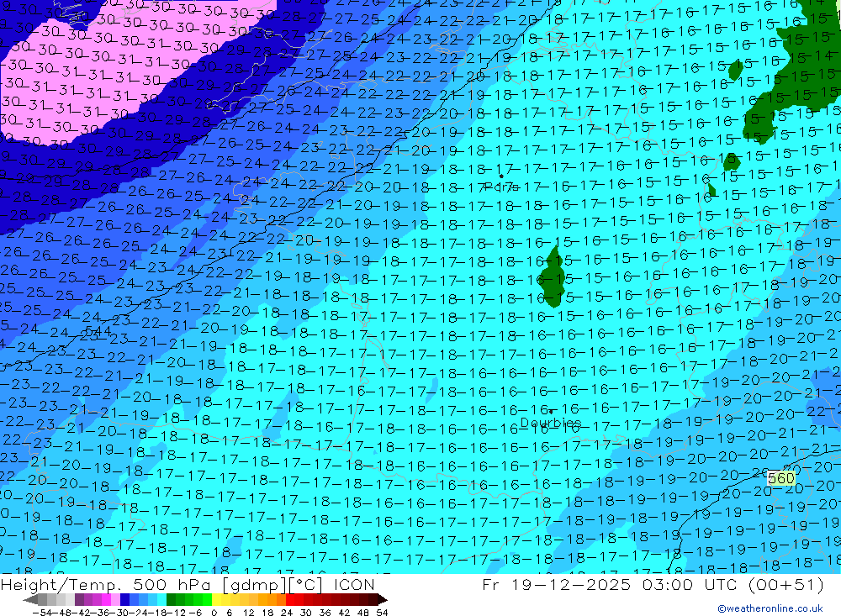Image resolution: width=841 pixels, height=616 pixels.
Task: Pick the dark blue swatch above -30
Action: coord(124,599)
